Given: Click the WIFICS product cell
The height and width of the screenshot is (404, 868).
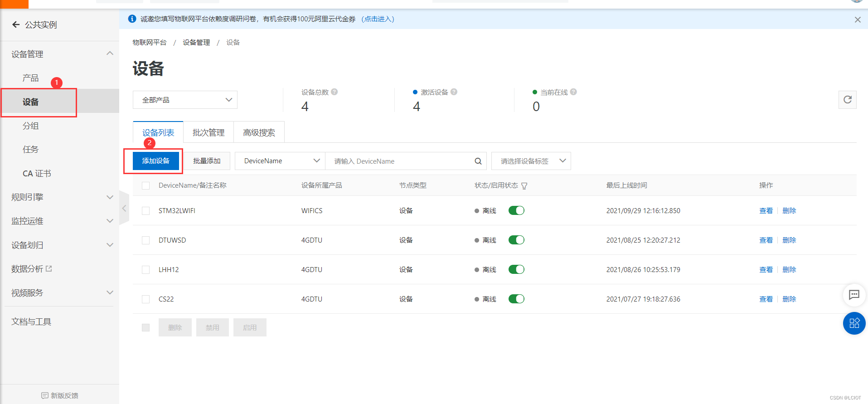Looking at the screenshot, I should tap(312, 211).
